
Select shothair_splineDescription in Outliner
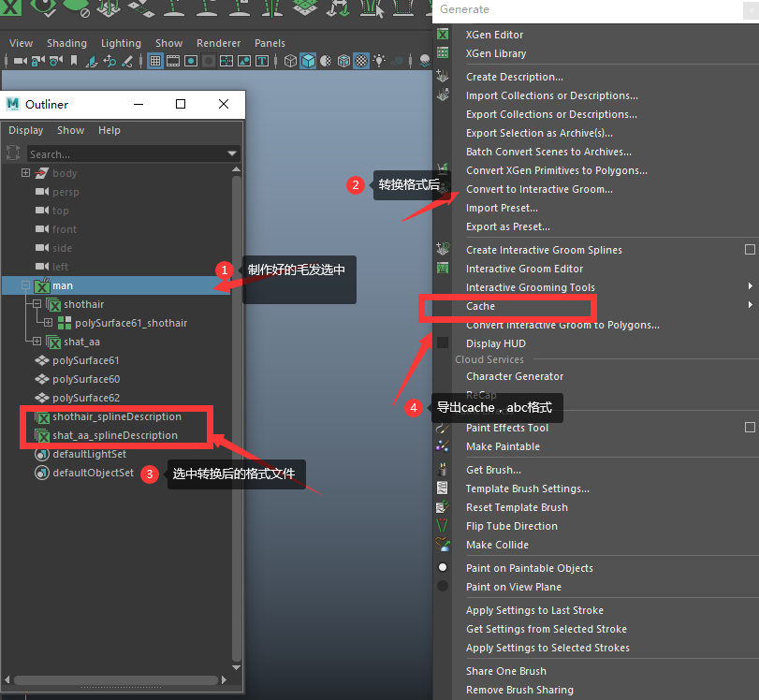(117, 416)
